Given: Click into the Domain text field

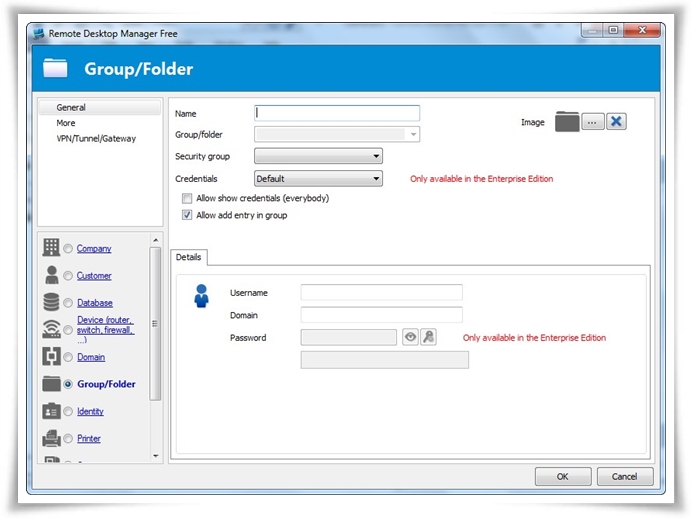Looking at the screenshot, I should coord(382,315).
